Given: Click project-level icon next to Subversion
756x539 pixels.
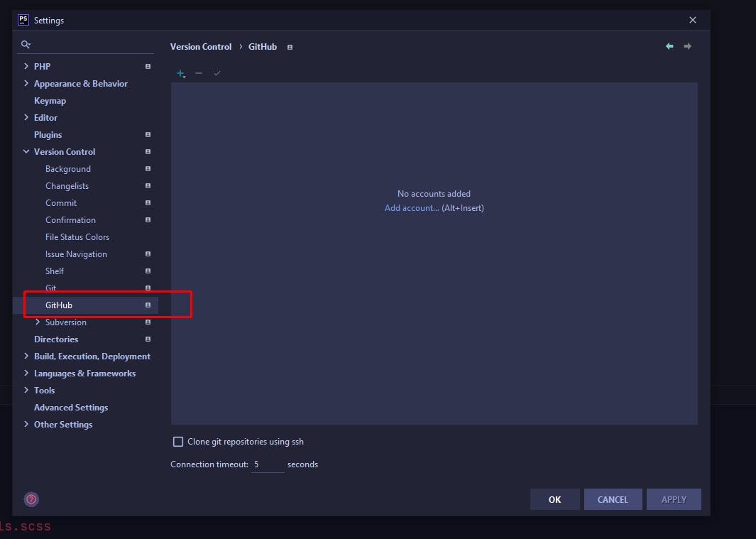Looking at the screenshot, I should tap(148, 322).
